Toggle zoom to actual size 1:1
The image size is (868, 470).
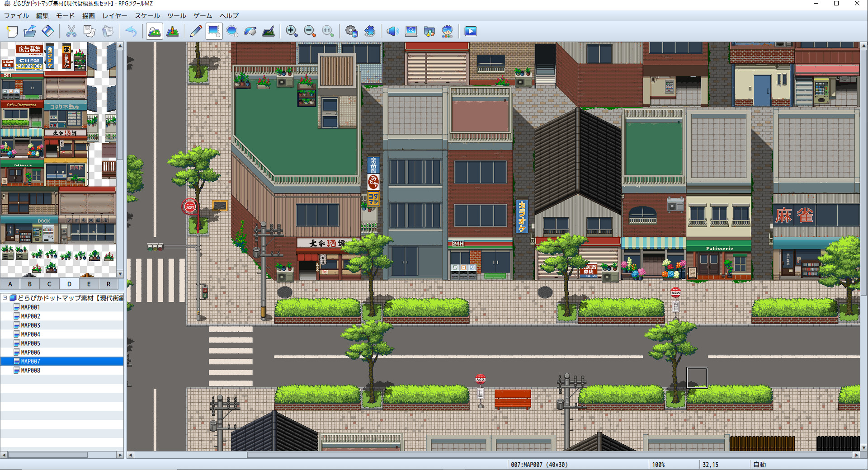point(327,31)
